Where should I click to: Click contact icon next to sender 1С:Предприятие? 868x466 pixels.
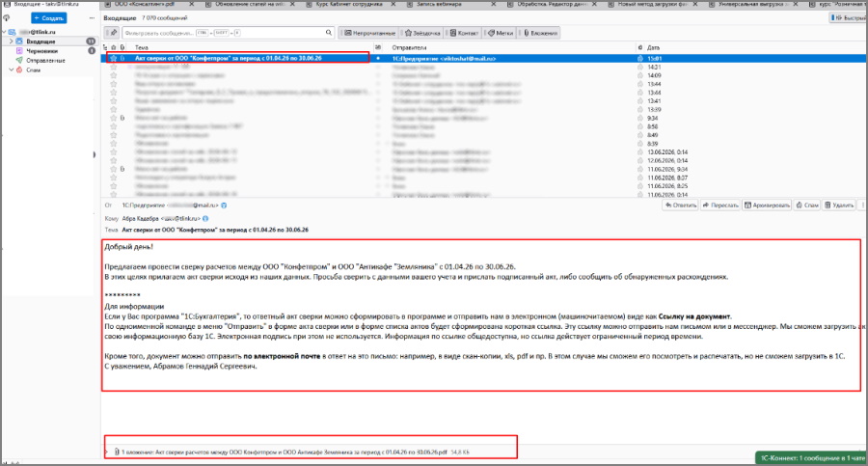click(x=224, y=206)
